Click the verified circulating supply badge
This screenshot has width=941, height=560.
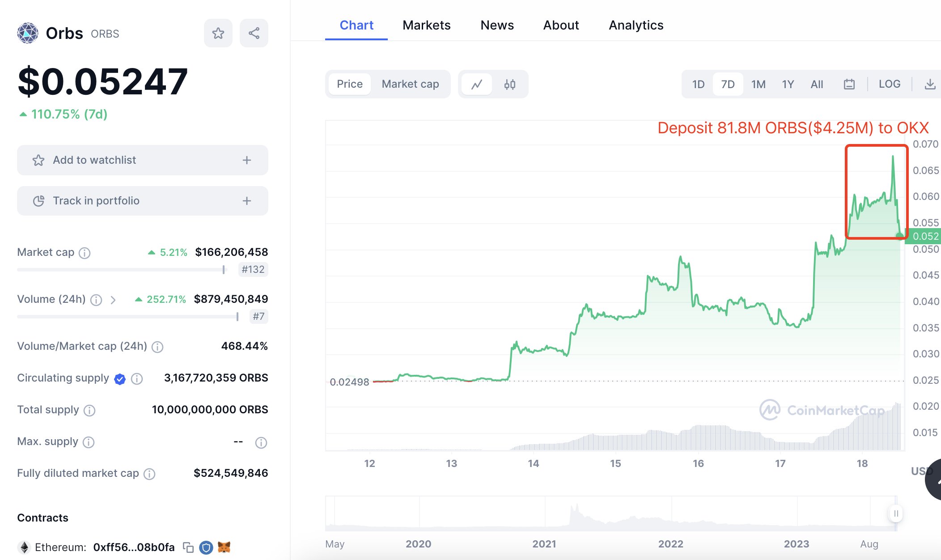point(120,379)
